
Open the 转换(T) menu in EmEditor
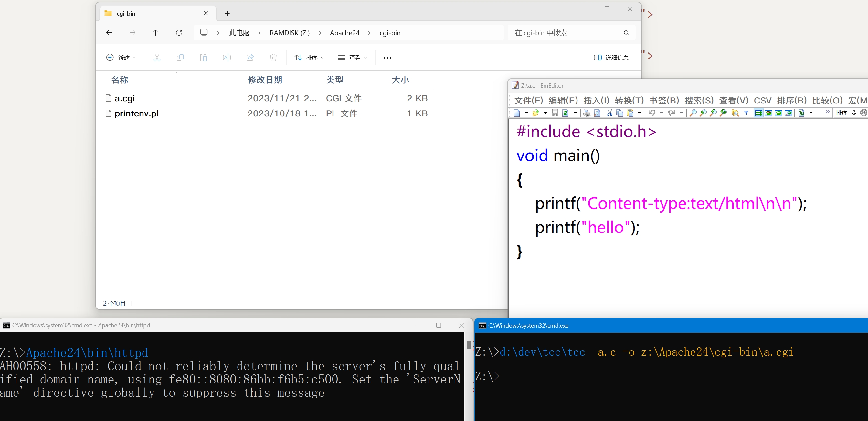pos(629,101)
